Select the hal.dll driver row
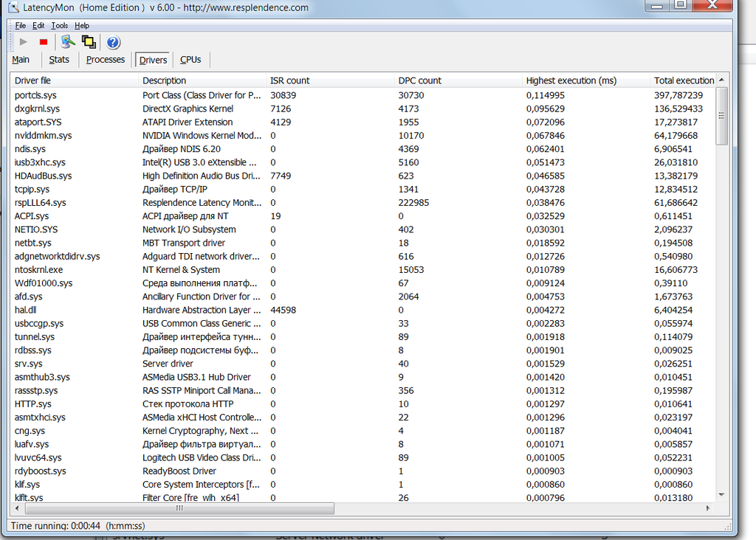The width and height of the screenshot is (756, 540). point(363,311)
